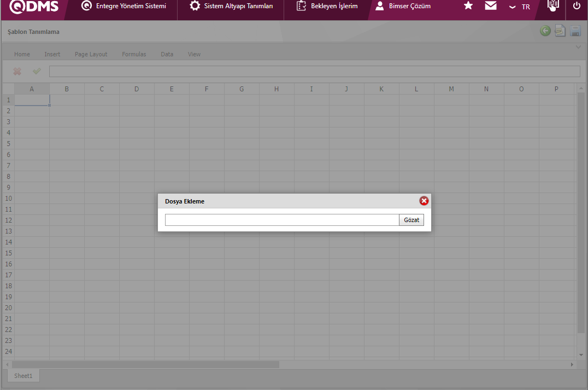Open Sistem Altyapı Tanımları menu
The height and width of the screenshot is (390, 588).
(231, 7)
